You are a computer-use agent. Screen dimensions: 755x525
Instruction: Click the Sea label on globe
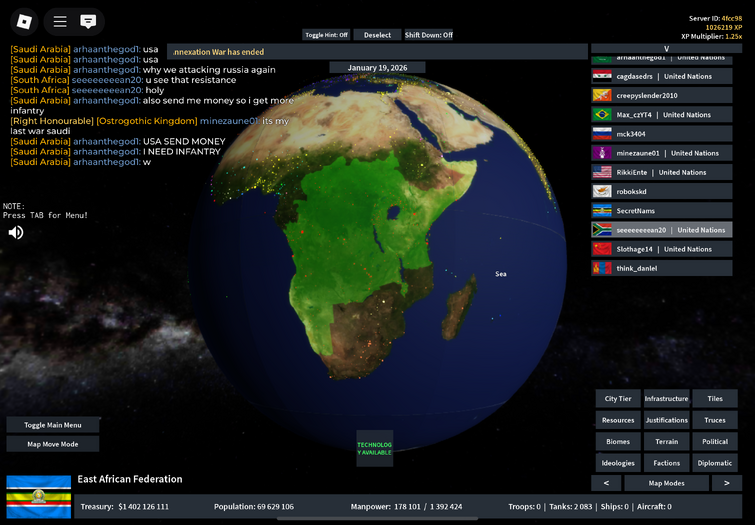coord(501,274)
